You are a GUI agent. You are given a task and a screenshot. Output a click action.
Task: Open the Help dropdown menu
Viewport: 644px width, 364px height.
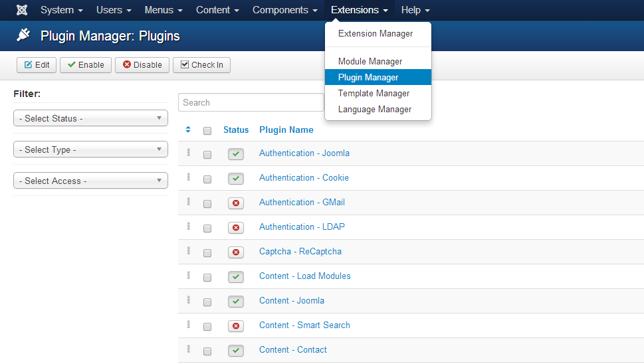[x=415, y=10]
